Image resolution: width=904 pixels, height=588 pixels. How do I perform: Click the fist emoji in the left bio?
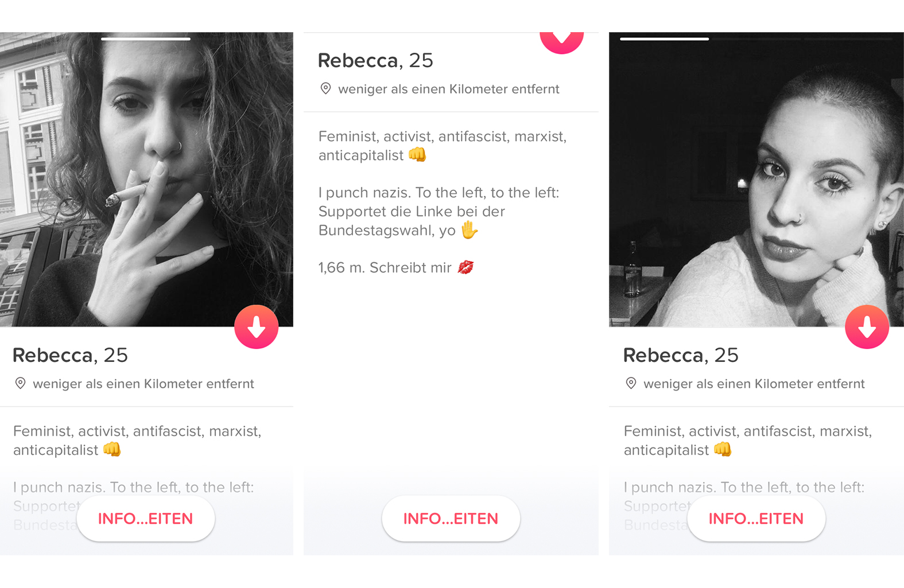(x=112, y=449)
